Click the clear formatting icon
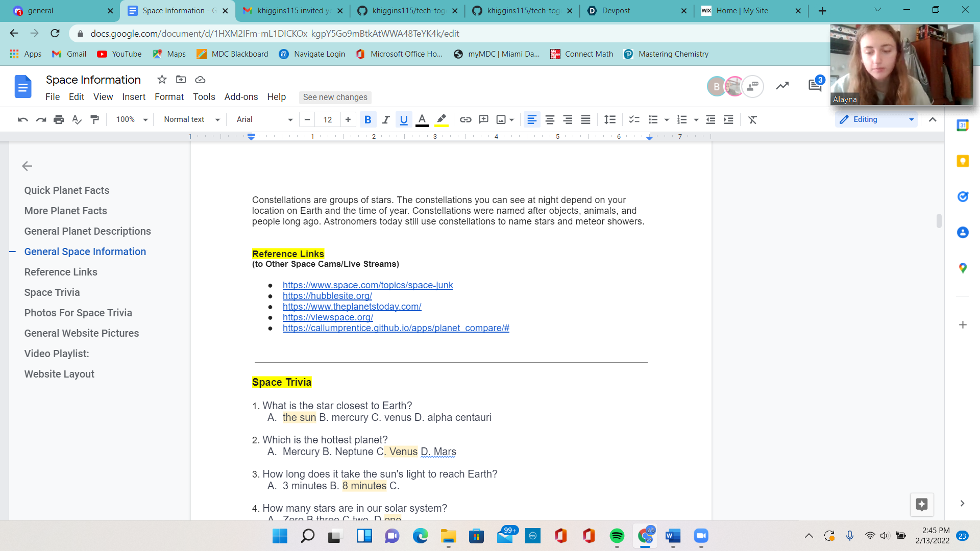This screenshot has height=551, width=980. coord(752,119)
